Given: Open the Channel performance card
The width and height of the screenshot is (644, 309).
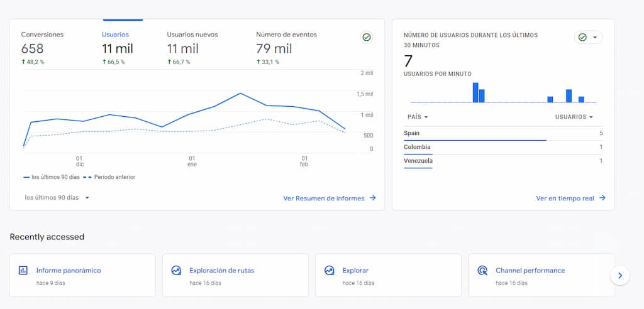Looking at the screenshot, I should click(x=541, y=275).
